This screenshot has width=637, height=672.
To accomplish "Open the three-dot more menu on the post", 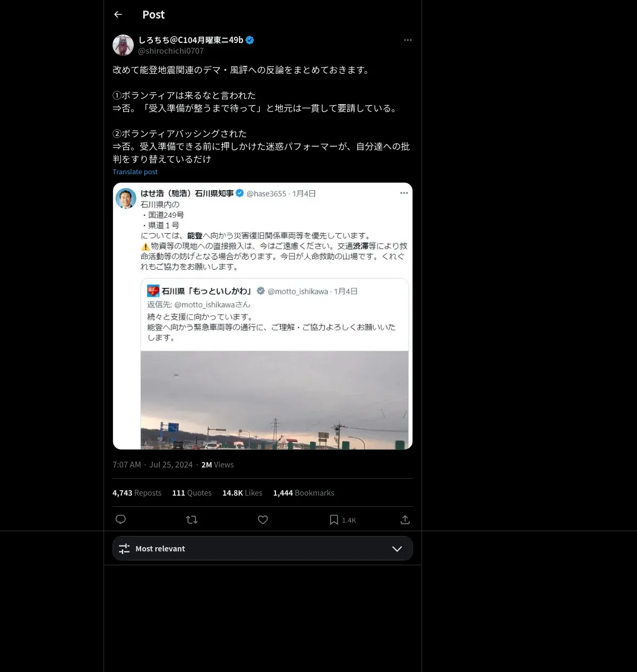I will pos(408,40).
